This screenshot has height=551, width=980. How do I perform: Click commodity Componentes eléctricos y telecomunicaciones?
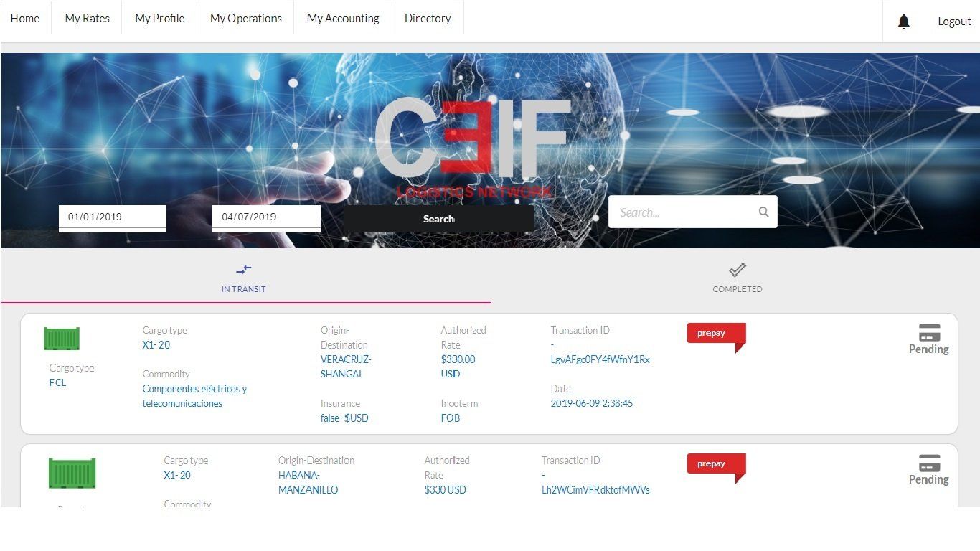click(194, 396)
